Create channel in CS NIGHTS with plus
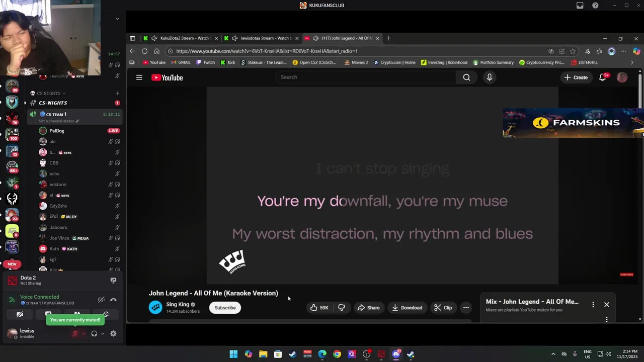Image resolution: width=644 pixels, height=362 pixels. coord(117,93)
